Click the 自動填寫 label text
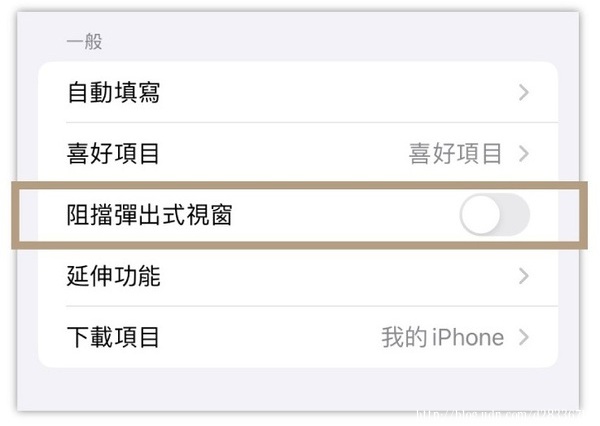This screenshot has height=426, width=600. pyautogui.click(x=113, y=93)
